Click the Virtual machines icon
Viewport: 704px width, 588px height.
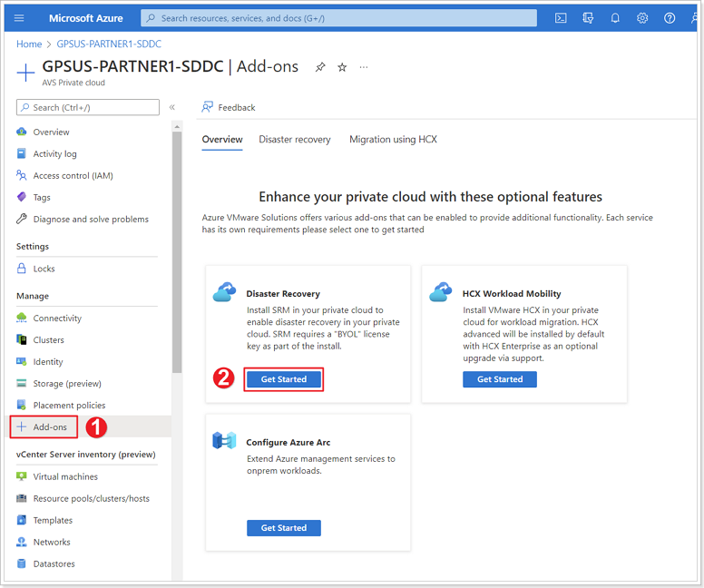[22, 476]
